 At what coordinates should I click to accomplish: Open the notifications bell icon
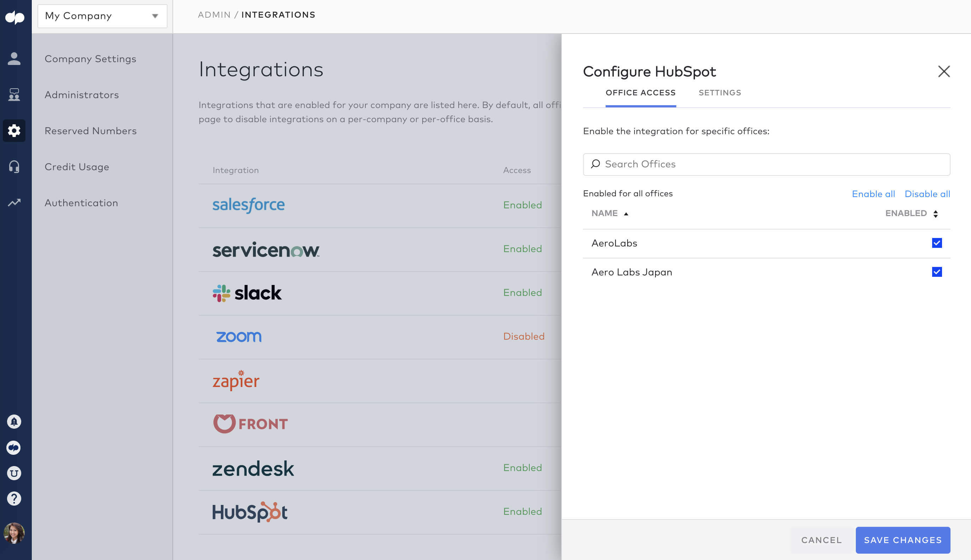(x=14, y=422)
